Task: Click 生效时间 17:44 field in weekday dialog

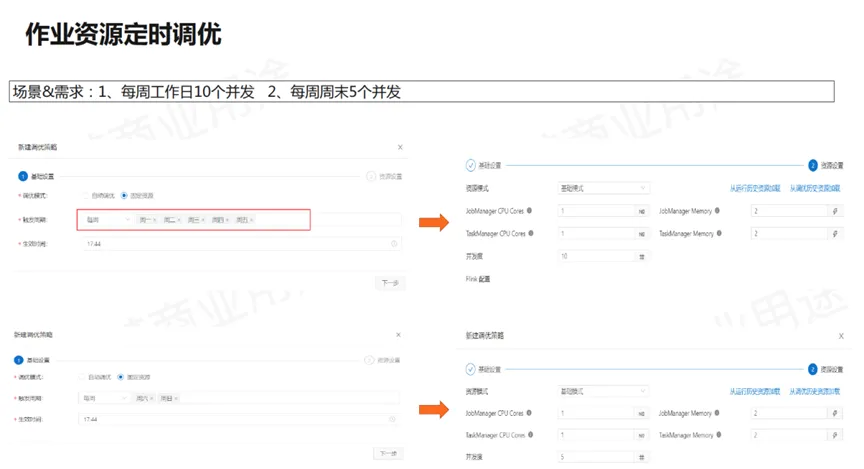Action: pos(241,244)
